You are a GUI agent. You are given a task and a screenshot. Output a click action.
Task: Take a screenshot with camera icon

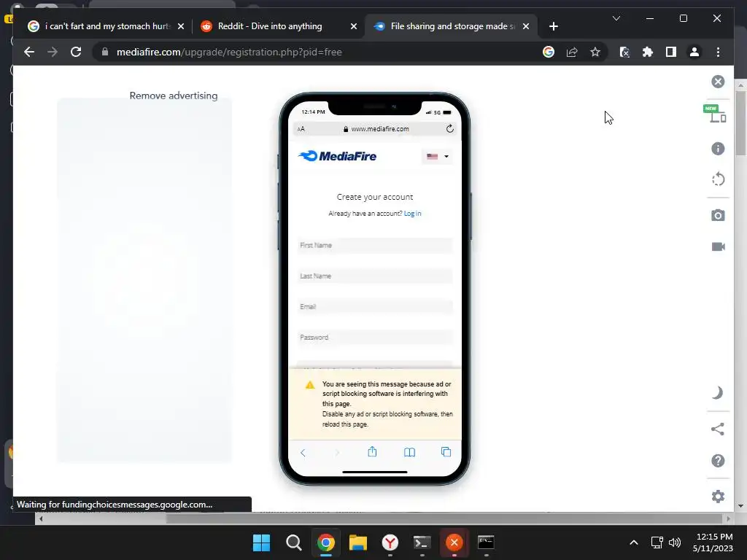click(718, 215)
